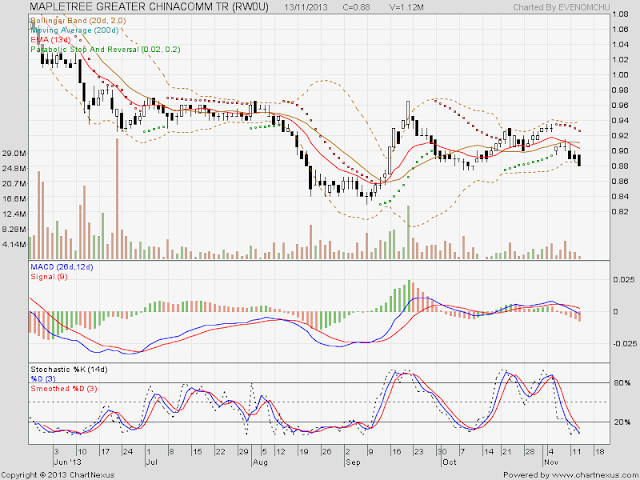Click the 4.14M volume axis label
This screenshot has width=640, height=480.
point(14,244)
